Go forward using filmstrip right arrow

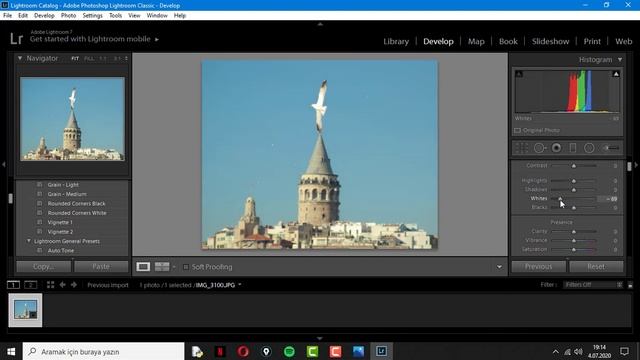[74, 285]
